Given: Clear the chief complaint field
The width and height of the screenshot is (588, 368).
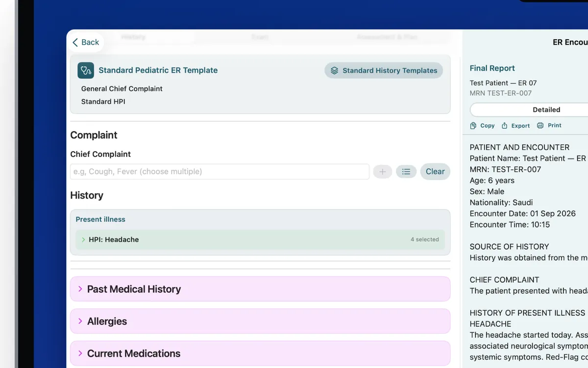Looking at the screenshot, I should pos(435,172).
